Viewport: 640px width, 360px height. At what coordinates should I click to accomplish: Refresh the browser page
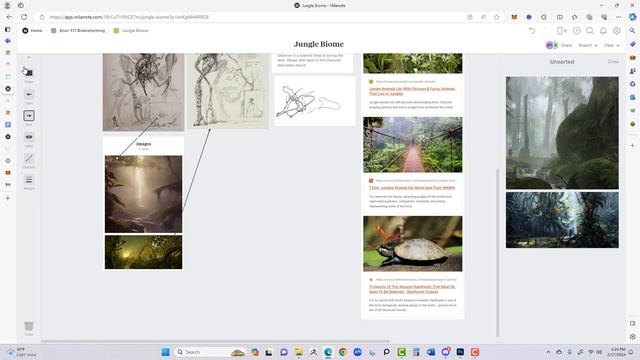point(24,17)
